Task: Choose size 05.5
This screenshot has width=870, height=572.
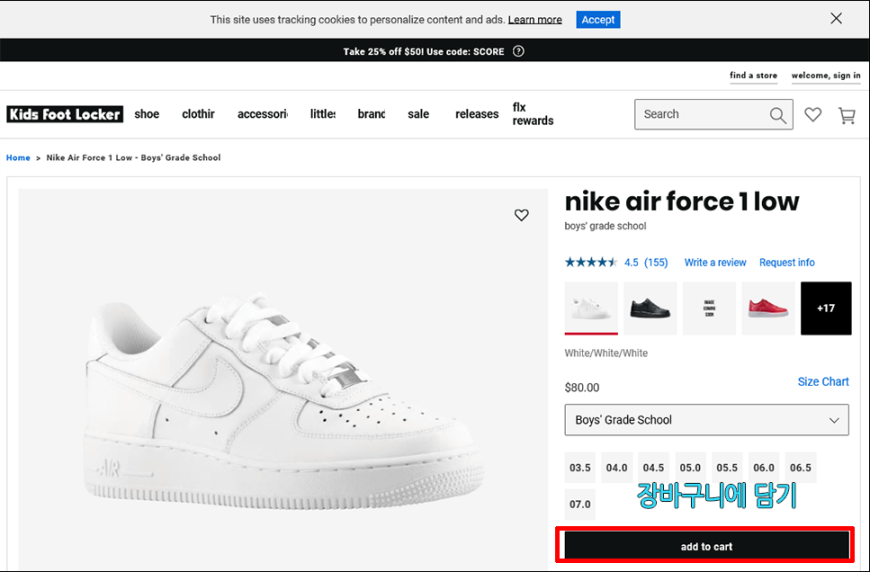Action: pyautogui.click(x=727, y=468)
